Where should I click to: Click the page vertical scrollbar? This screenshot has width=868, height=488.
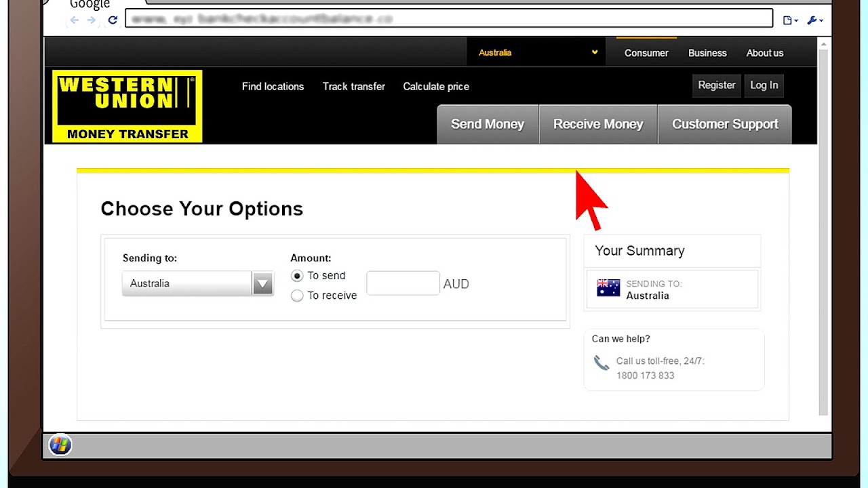(823, 232)
